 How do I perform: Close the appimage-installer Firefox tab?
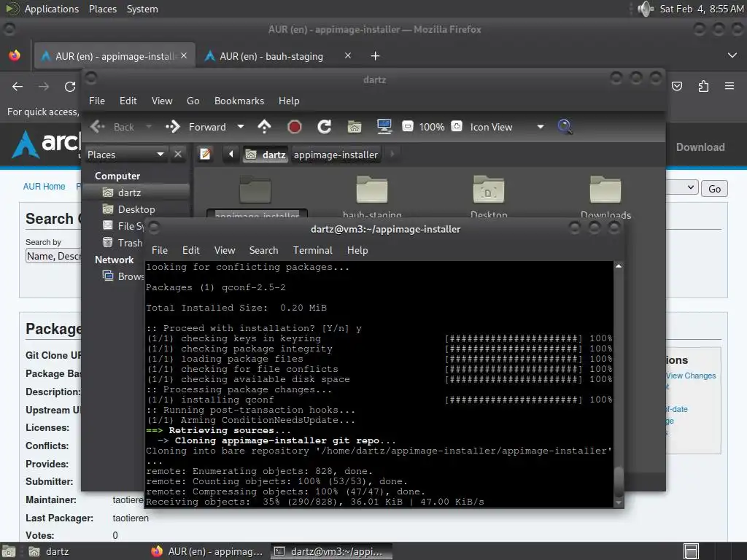pyautogui.click(x=184, y=55)
